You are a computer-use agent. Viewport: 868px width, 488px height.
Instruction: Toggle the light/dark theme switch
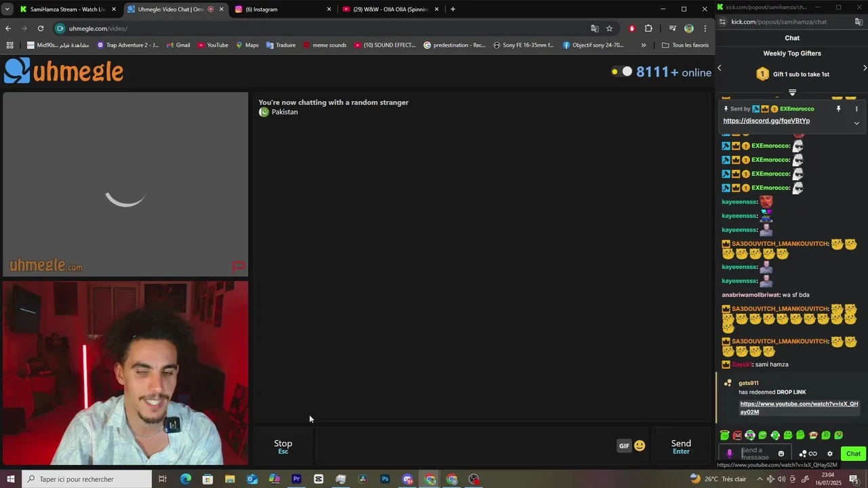coord(622,72)
